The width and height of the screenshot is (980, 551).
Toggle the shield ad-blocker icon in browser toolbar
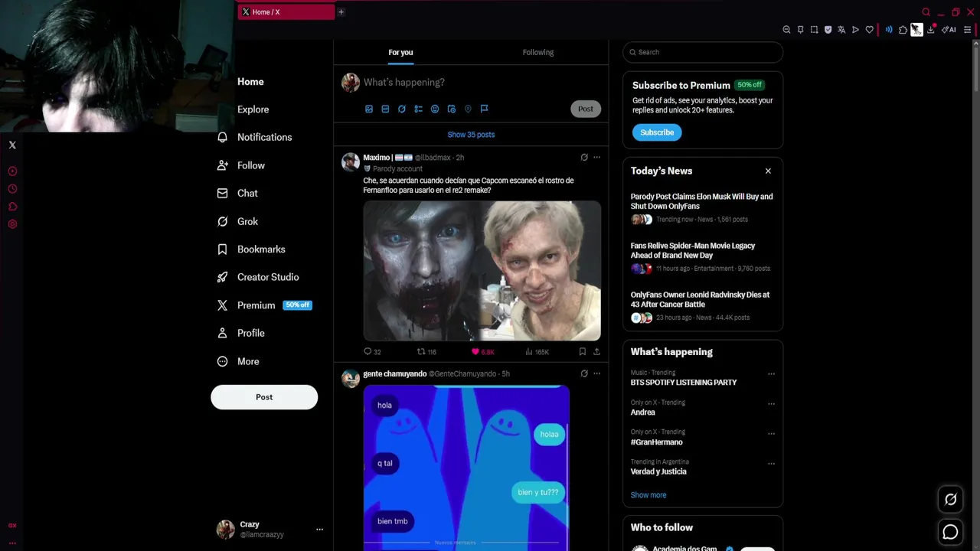[828, 30]
